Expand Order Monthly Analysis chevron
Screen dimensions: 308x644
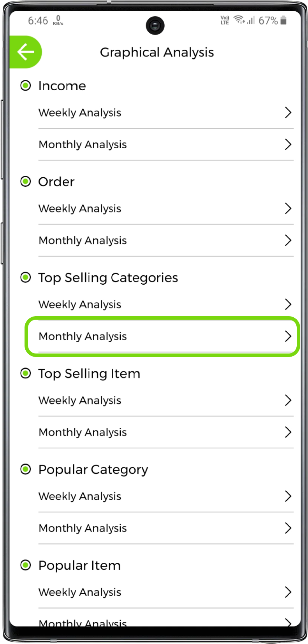tap(288, 240)
